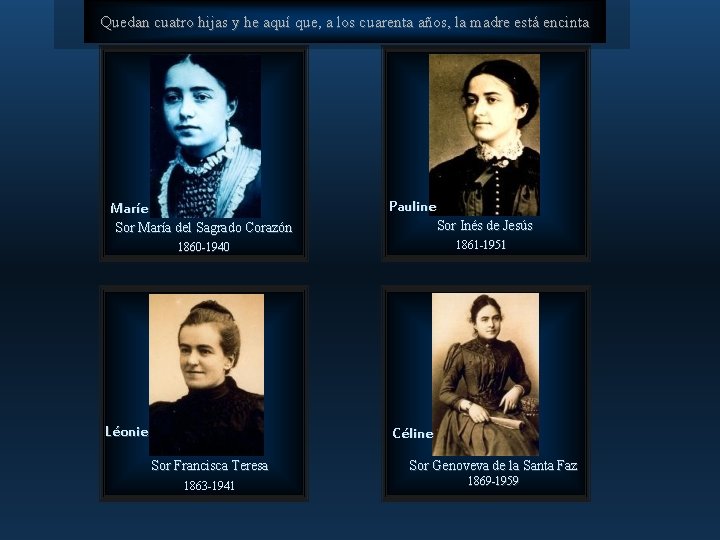
Task: Select the 'Léonie' name label
Action: (x=127, y=432)
